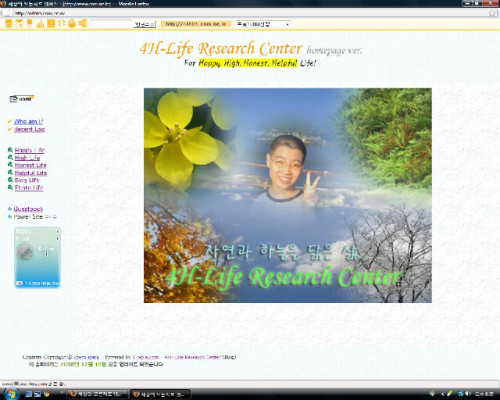This screenshot has height=400, width=500.
Task: Click the 4H-Life Research Center banner image
Action: 288,195
